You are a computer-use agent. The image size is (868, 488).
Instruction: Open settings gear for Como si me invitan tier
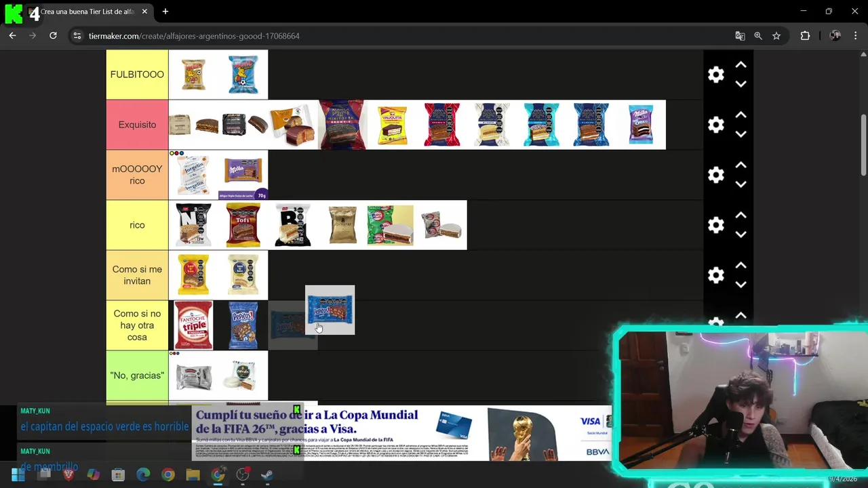point(716,275)
